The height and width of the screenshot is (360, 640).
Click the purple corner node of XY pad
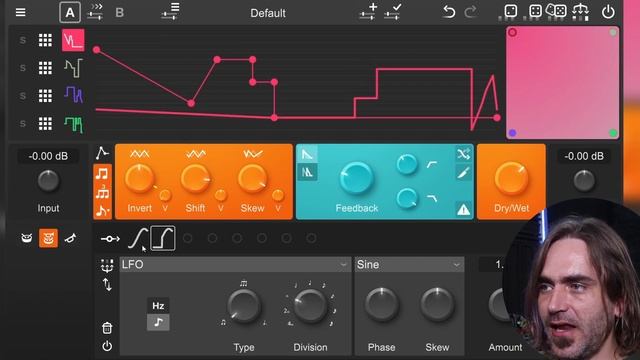coord(513,133)
